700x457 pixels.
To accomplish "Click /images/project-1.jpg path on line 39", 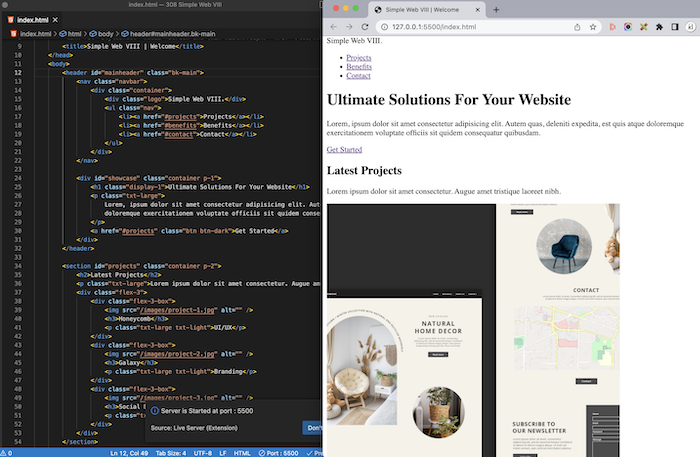I will 178,310.
